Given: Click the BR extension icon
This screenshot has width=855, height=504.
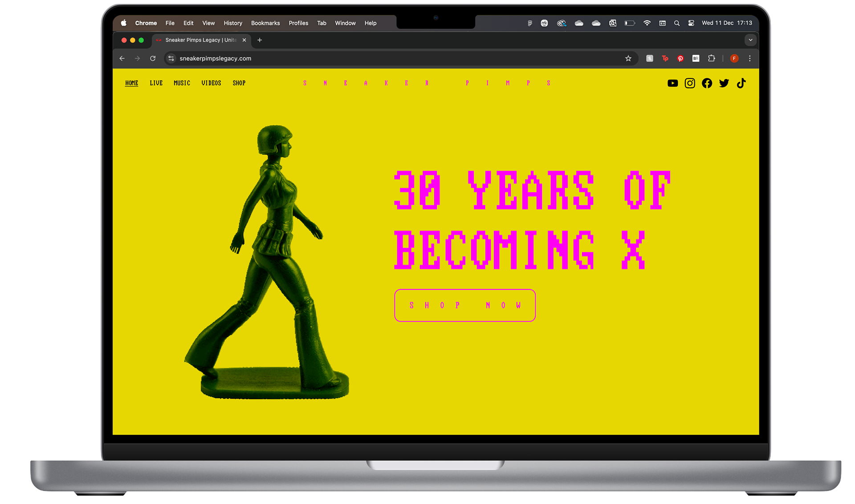Looking at the screenshot, I should point(696,58).
